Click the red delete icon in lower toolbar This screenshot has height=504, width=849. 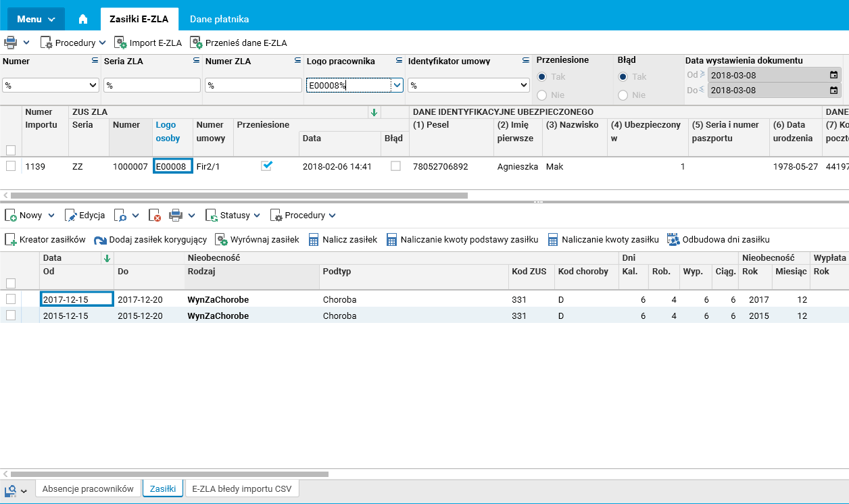155,216
